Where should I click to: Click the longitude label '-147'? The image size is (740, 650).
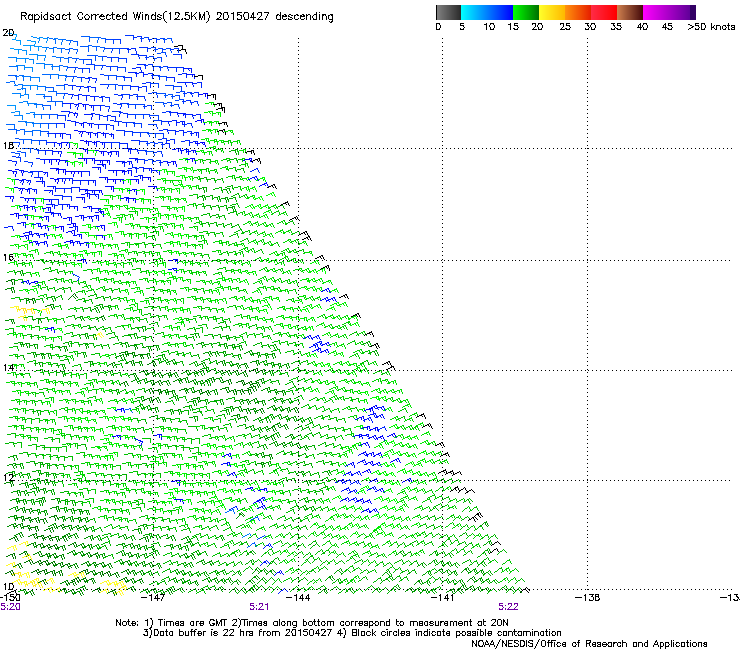click(x=153, y=598)
